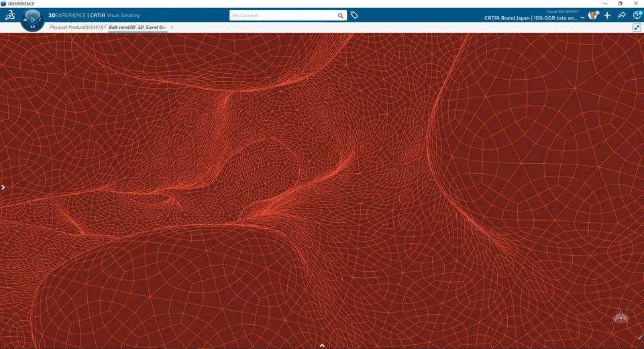The image size is (644, 349).
Task: Open the 3DEXPERIENCE compass play button
Action: click(33, 19)
